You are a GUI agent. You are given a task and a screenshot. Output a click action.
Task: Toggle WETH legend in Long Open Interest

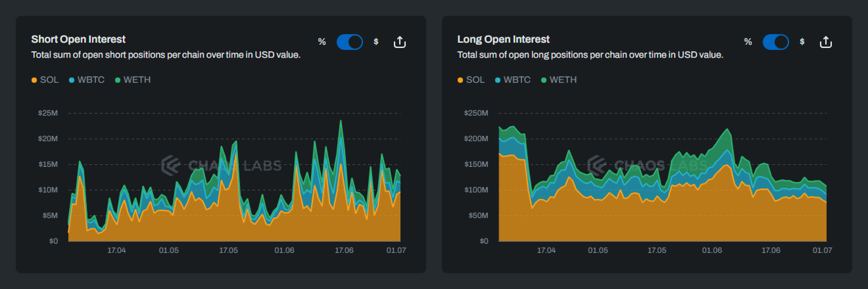tap(559, 80)
